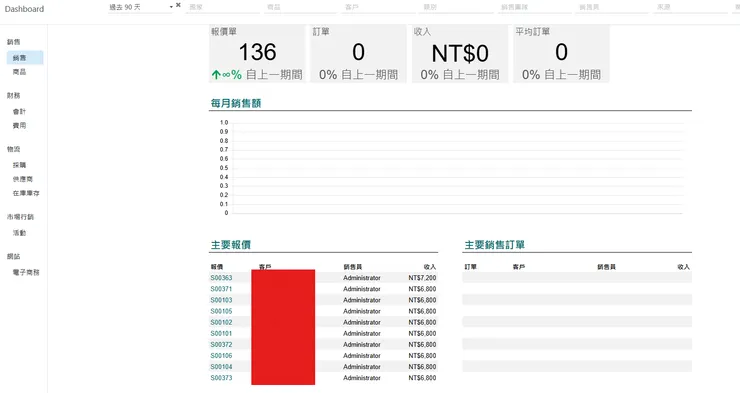Select 會計 dashboard in sidebar
The image size is (740, 393).
[19, 111]
